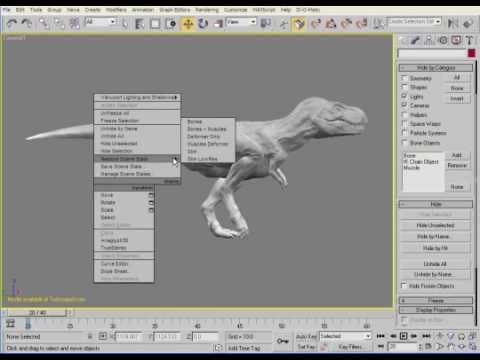Choose Save Scene State from context menu
480x360 pixels.
[x=137, y=166]
